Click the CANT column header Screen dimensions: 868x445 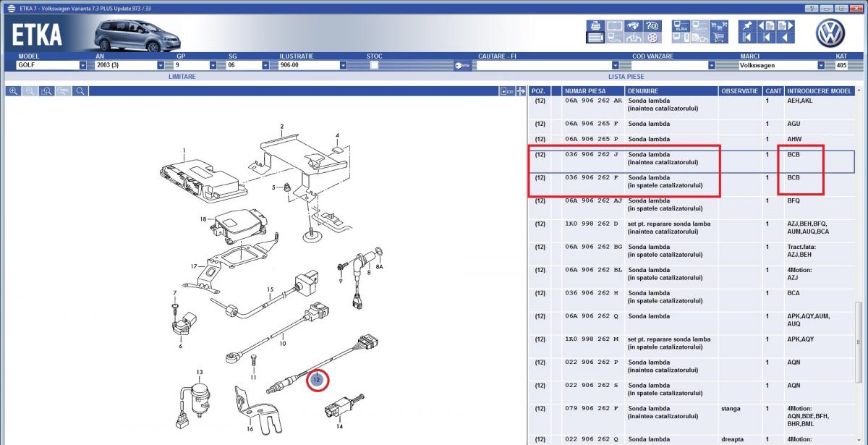coord(774,91)
